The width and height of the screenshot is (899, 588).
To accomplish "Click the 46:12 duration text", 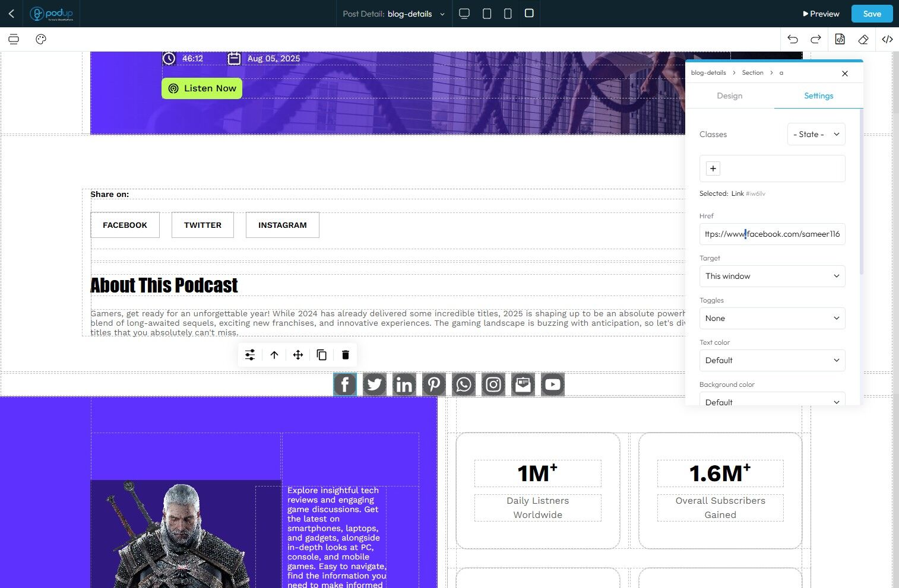I will coord(192,58).
